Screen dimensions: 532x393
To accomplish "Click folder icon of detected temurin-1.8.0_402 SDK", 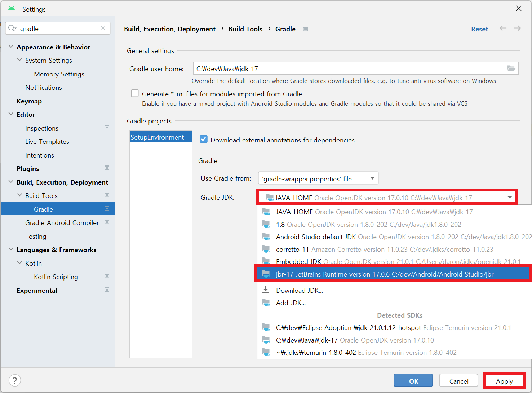I will pos(266,352).
